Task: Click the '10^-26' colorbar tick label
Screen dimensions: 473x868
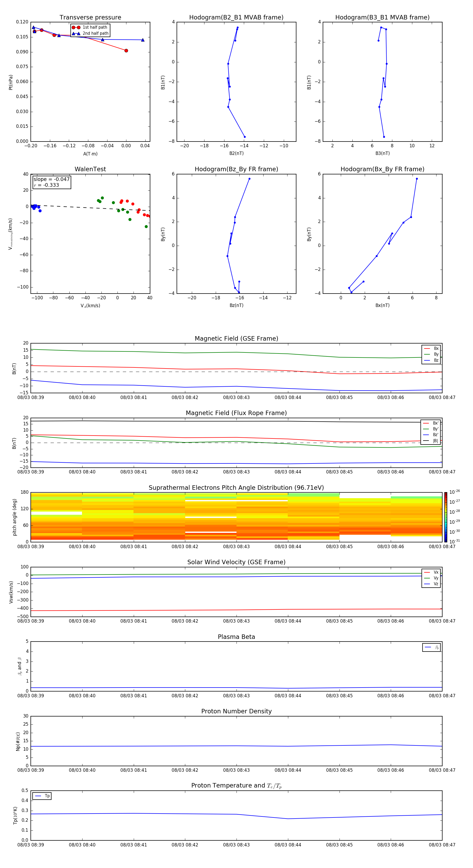Action: pos(455,492)
